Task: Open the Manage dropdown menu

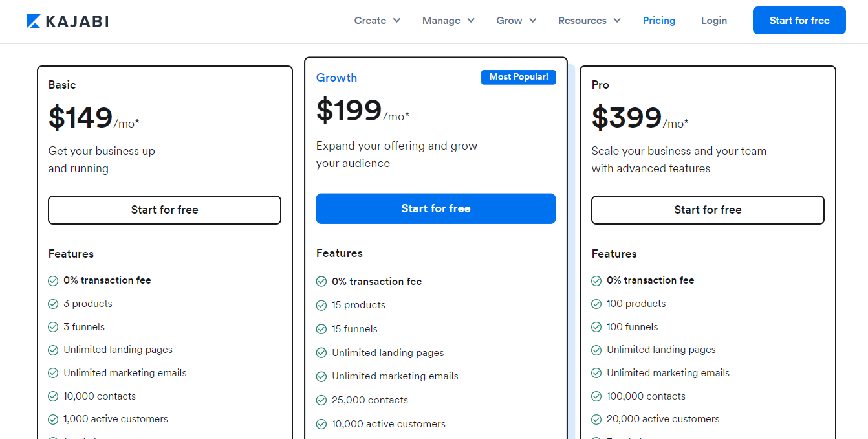Action: [448, 21]
